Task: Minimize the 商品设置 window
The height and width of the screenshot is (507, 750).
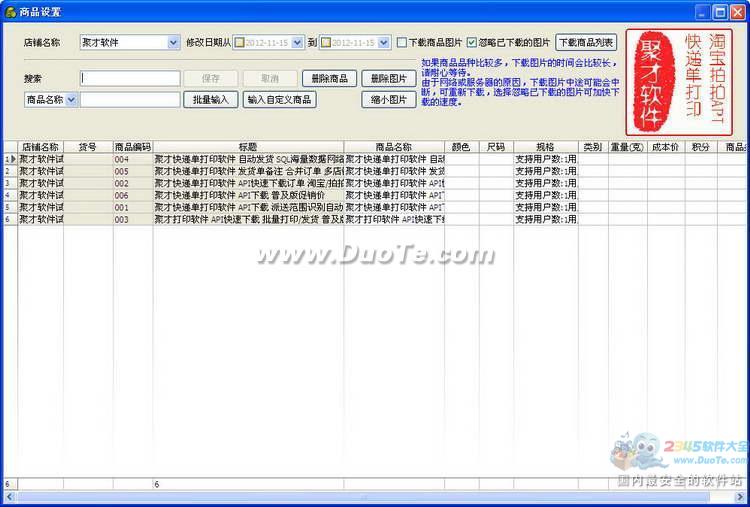Action: click(x=702, y=12)
